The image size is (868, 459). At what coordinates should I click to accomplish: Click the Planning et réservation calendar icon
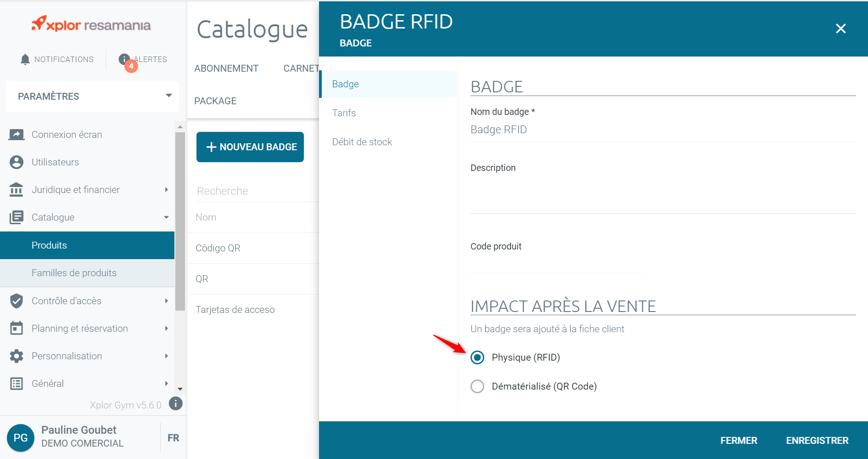[x=17, y=329]
